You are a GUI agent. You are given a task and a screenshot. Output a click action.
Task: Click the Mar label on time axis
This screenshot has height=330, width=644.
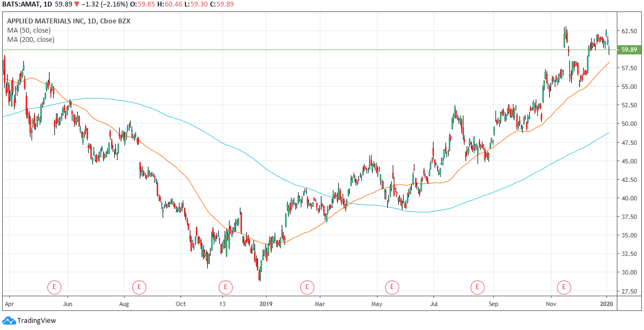point(320,304)
